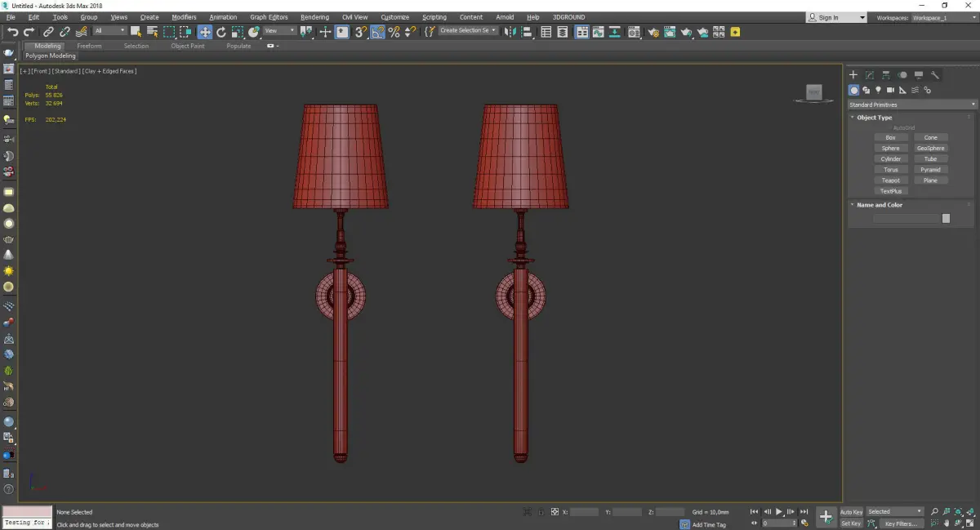Switch to the Utilities wrench panel

point(935,74)
